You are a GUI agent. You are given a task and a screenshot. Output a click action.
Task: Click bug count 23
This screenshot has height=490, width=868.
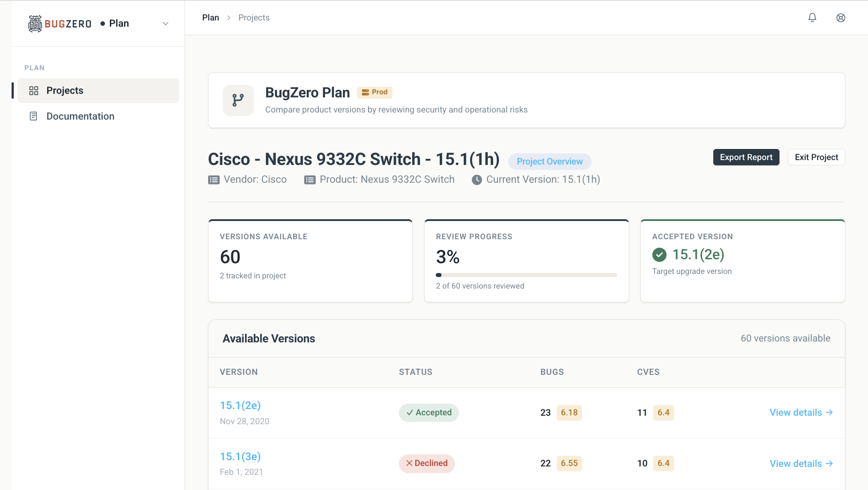pyautogui.click(x=546, y=413)
